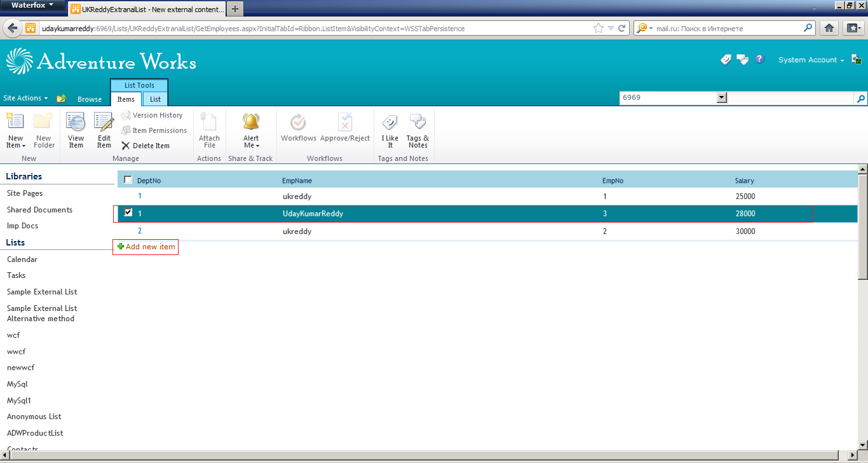Switch to the Browse tab

(90, 99)
